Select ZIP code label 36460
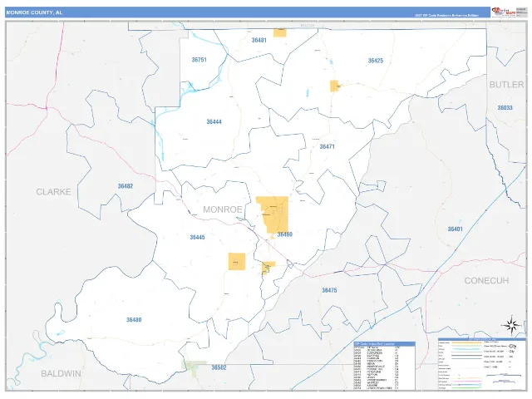This screenshot has width=532, height=399. click(x=284, y=234)
